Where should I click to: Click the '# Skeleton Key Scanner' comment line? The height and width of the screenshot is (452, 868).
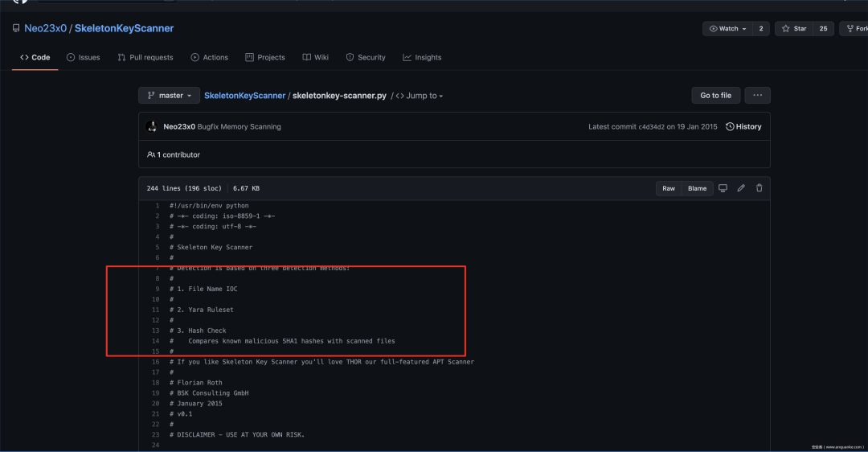click(x=211, y=248)
